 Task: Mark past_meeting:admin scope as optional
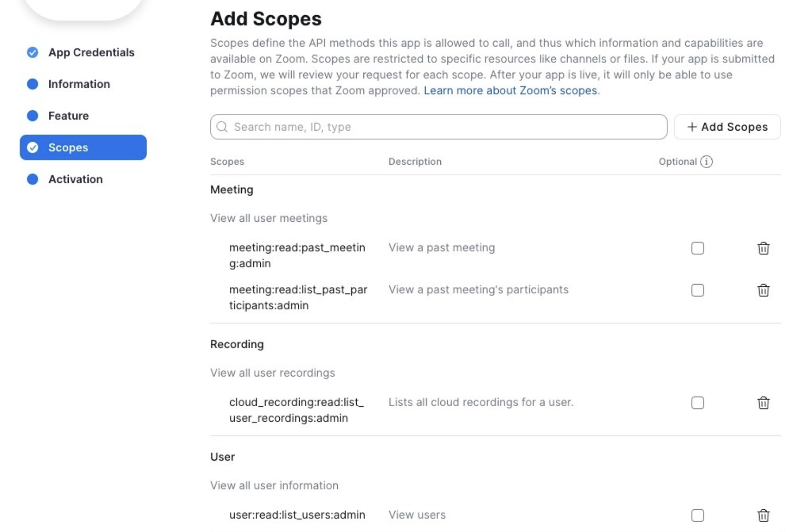coord(698,248)
